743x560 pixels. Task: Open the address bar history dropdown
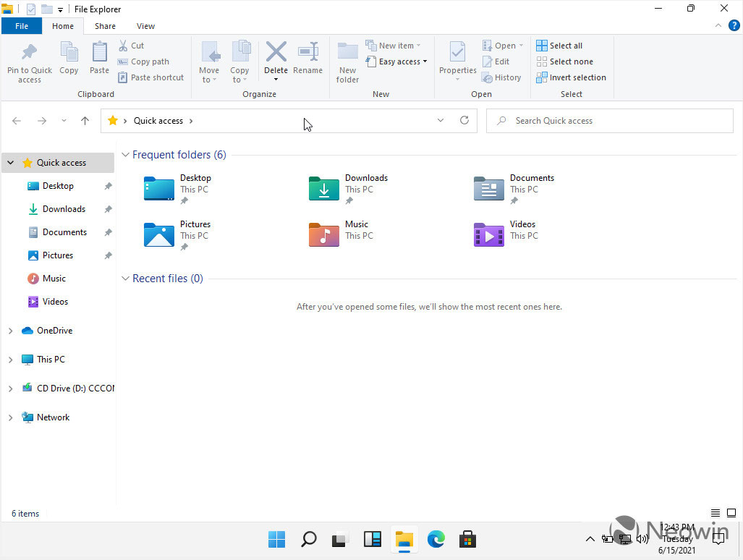point(440,121)
